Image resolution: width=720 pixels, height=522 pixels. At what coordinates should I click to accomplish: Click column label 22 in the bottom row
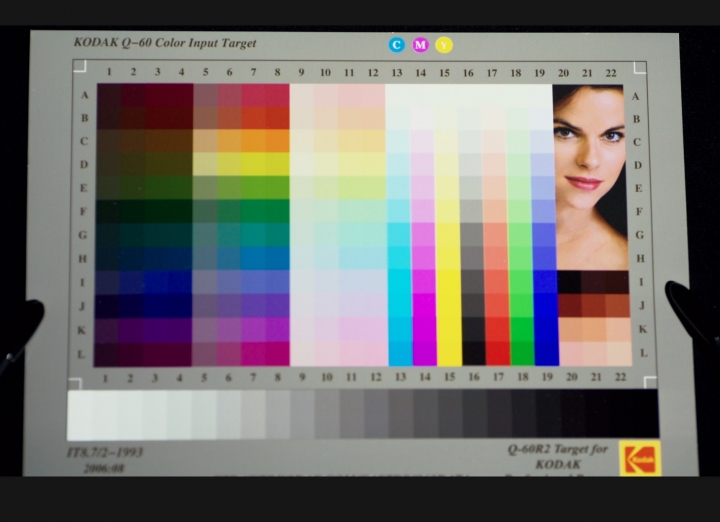pos(620,377)
